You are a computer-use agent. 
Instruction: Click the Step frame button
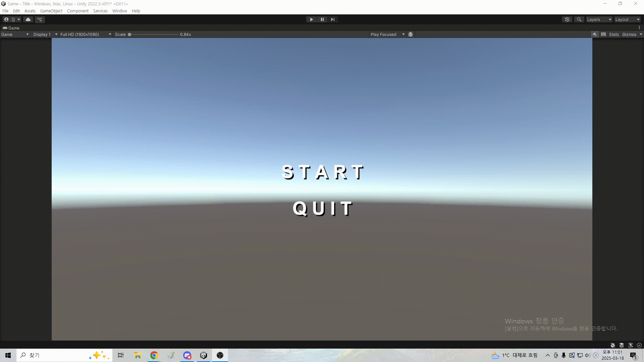(x=332, y=19)
